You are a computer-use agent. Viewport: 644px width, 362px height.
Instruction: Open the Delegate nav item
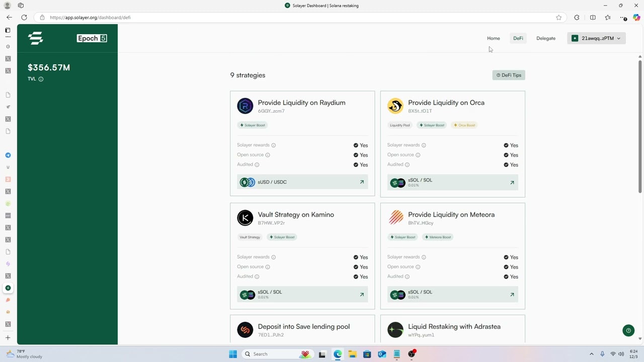coord(545,38)
